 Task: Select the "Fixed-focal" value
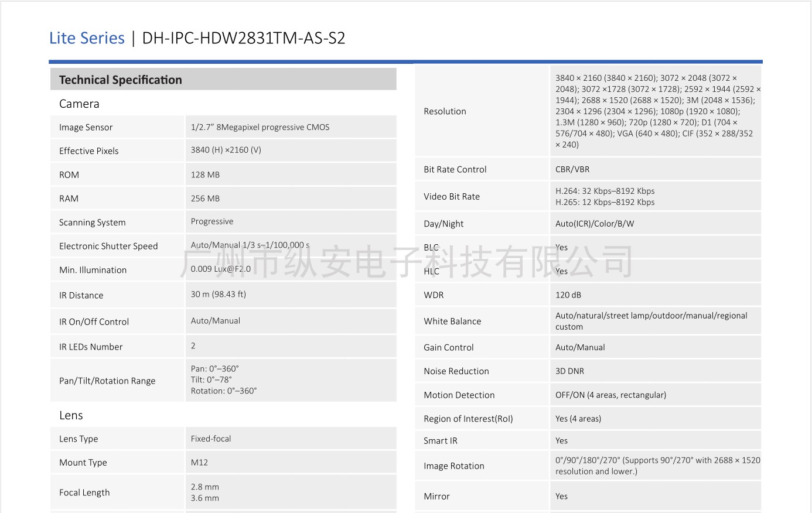[x=211, y=439]
